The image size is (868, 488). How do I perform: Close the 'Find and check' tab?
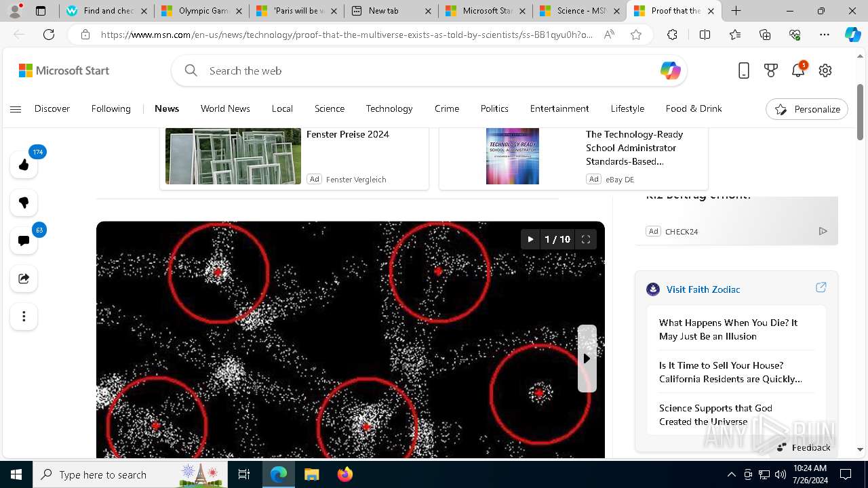(x=144, y=11)
